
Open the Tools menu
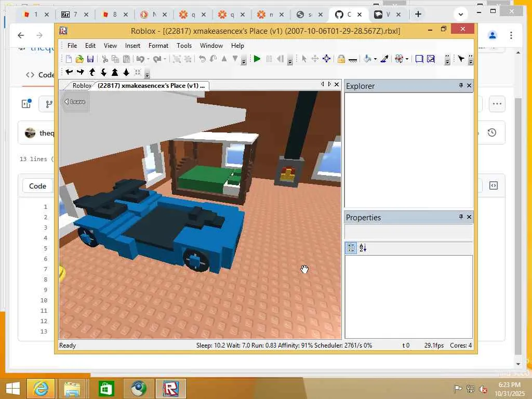(184, 46)
